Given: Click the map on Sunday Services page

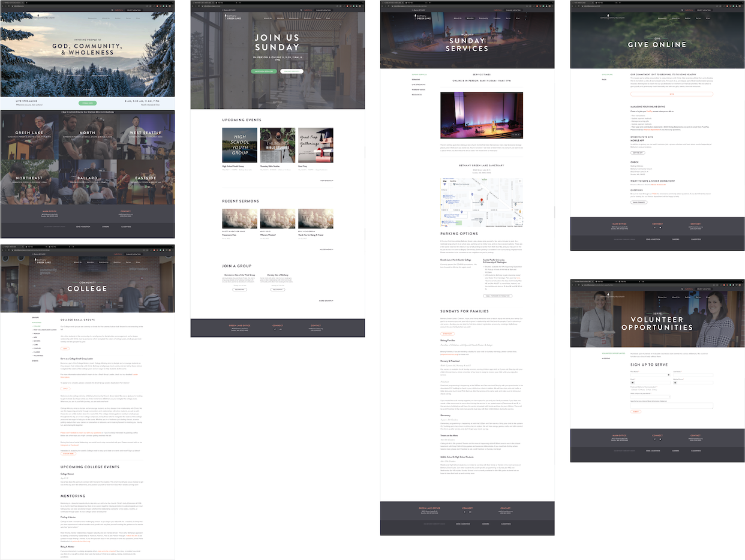Looking at the screenshot, I should 482,203.
